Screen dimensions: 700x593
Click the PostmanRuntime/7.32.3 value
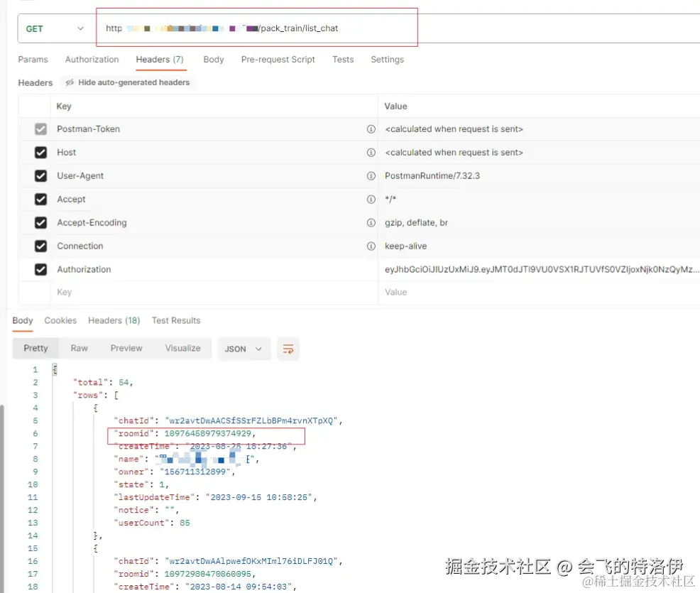[x=432, y=176]
